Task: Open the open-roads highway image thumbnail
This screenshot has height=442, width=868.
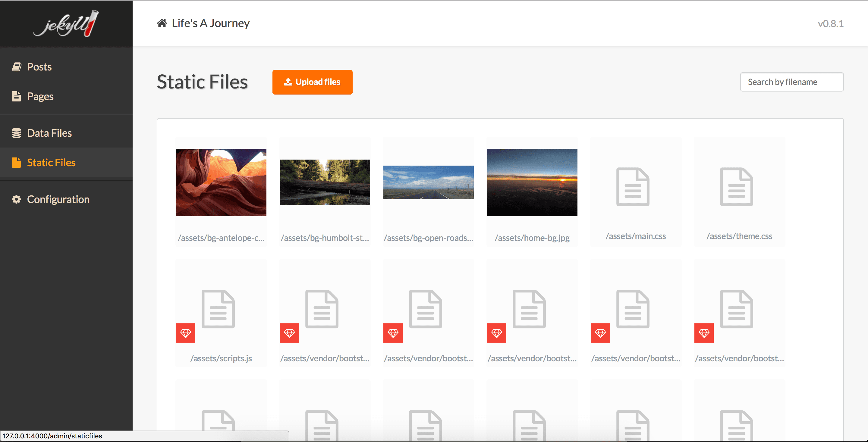Action: pos(428,182)
